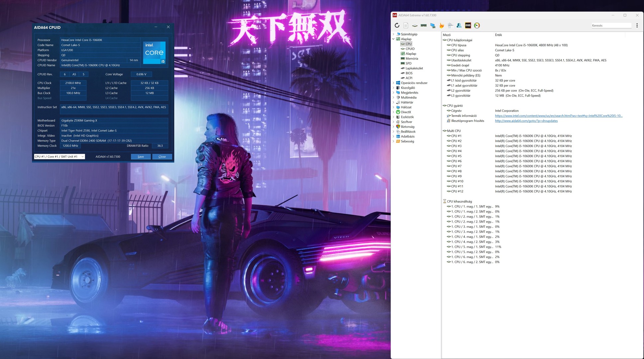644x359 pixels.
Task: Launch the flame stability test icon
Action: tap(441, 26)
